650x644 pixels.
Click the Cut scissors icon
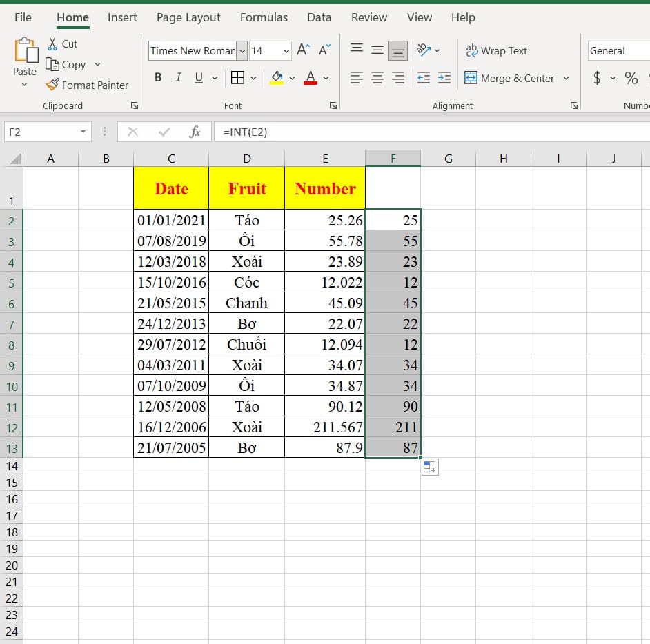(x=52, y=44)
